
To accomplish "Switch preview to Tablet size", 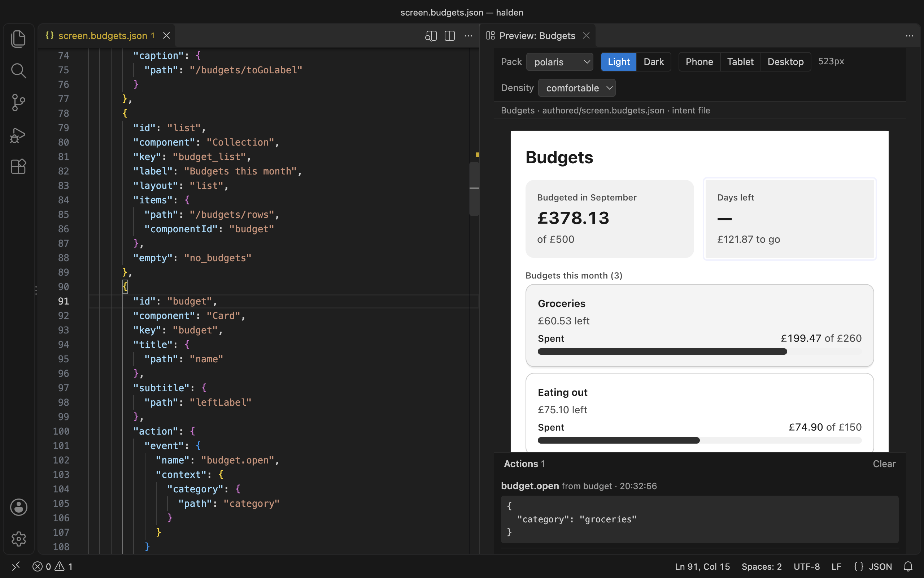I will pyautogui.click(x=740, y=61).
